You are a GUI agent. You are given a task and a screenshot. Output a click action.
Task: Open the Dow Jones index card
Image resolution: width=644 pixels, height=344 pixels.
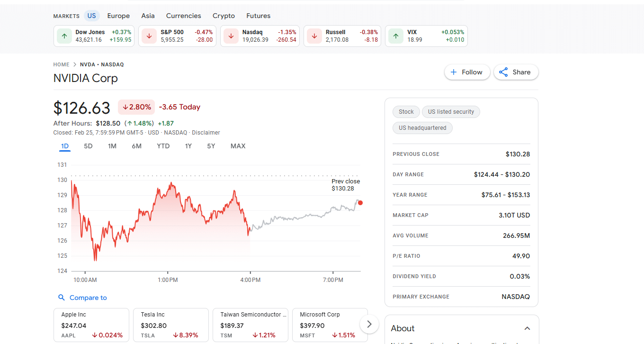94,36
